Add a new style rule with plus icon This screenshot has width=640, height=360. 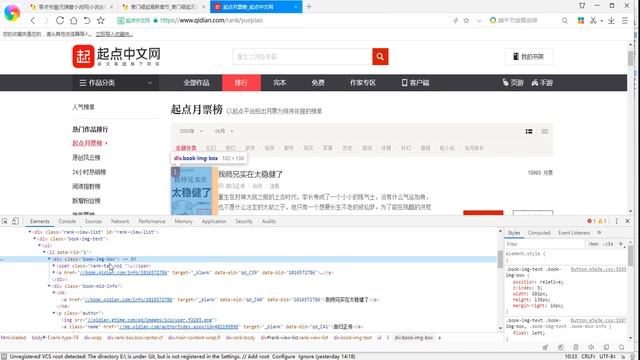[x=621, y=244]
